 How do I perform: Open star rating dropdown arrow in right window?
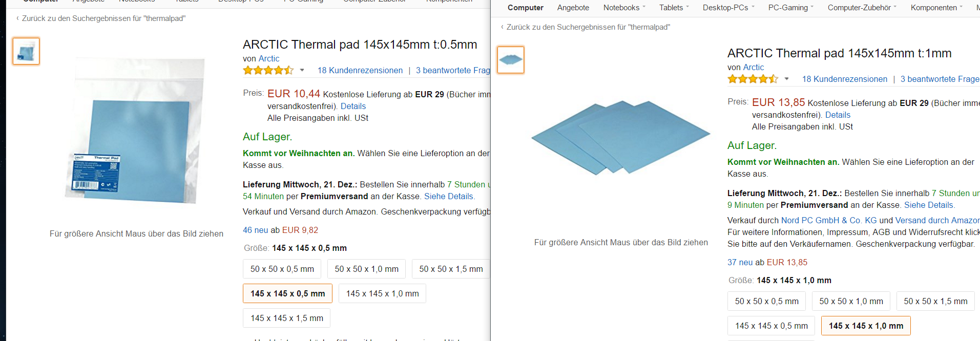pyautogui.click(x=786, y=79)
